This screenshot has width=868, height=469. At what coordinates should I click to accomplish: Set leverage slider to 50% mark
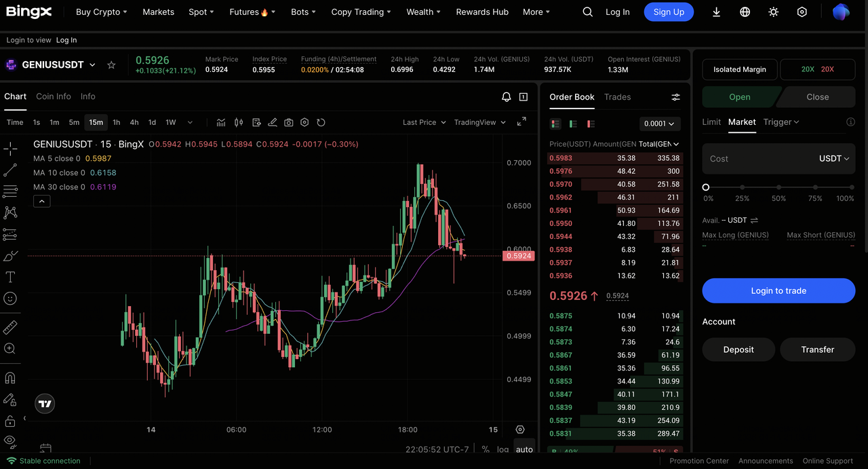pyautogui.click(x=778, y=187)
